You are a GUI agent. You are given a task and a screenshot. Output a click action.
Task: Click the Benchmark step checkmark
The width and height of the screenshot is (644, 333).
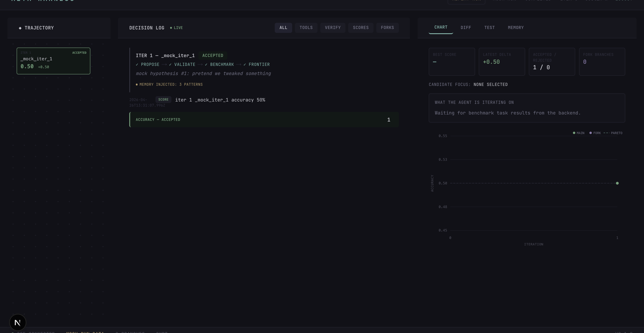206,65
